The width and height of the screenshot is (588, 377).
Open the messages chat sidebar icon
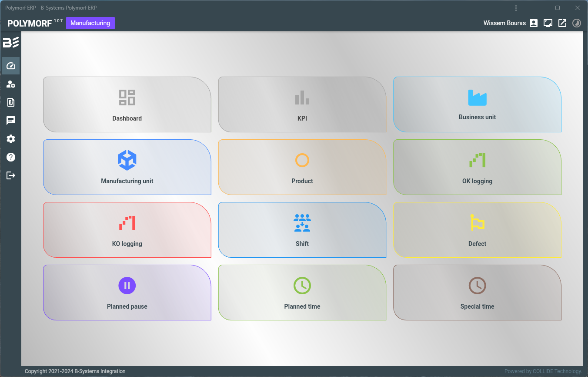pos(11,121)
